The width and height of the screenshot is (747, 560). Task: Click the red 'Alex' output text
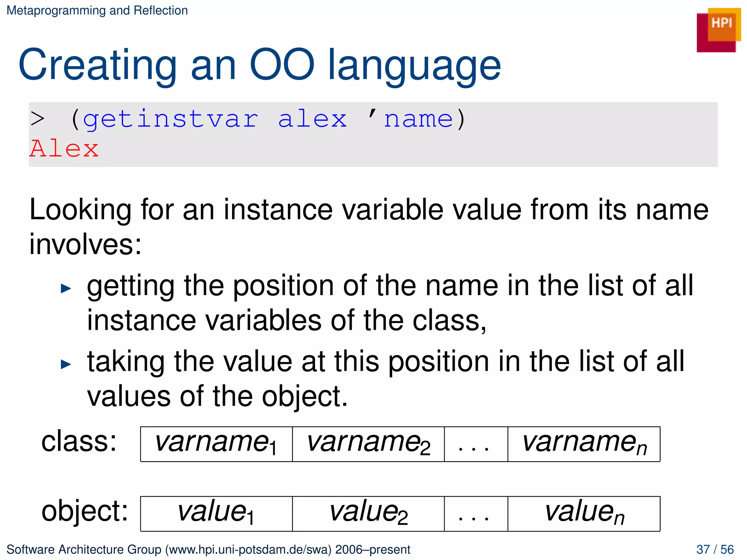[x=64, y=149]
